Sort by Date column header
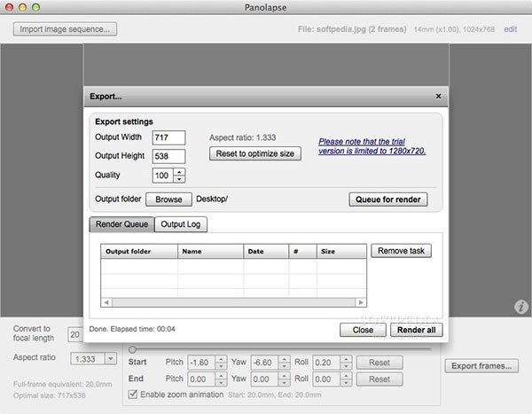This screenshot has width=532, height=414. (266, 252)
